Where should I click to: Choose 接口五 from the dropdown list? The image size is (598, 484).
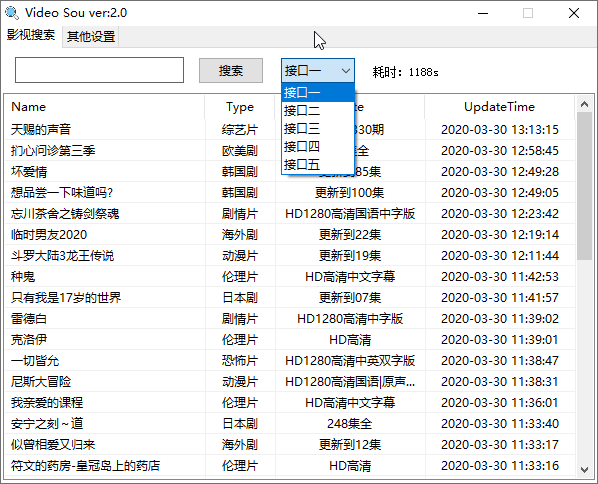pos(318,164)
